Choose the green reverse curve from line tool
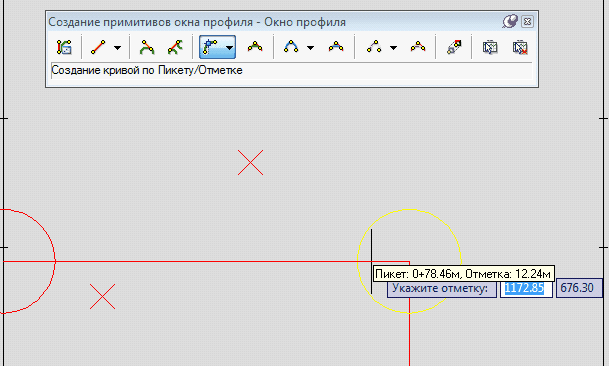609x366 pixels. tap(175, 47)
